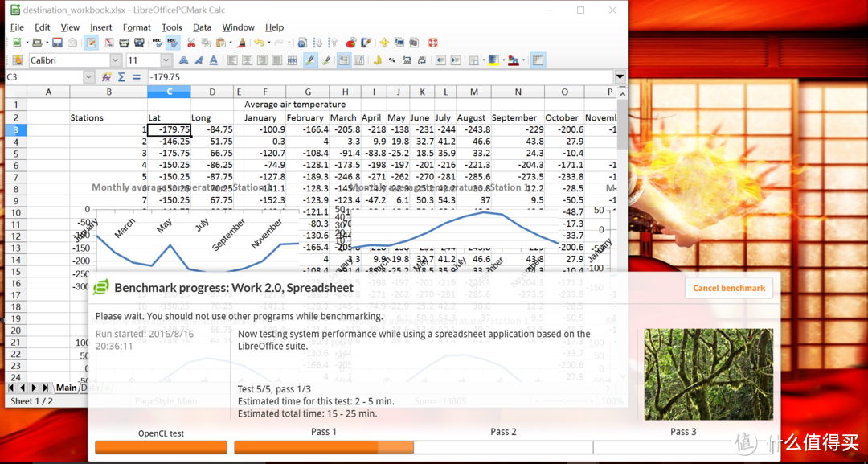Open the Tools menu
Screen dimensions: 868x464
pos(172,27)
